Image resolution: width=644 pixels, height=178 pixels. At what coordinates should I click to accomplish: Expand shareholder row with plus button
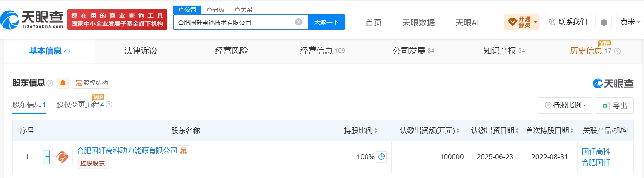point(47,157)
